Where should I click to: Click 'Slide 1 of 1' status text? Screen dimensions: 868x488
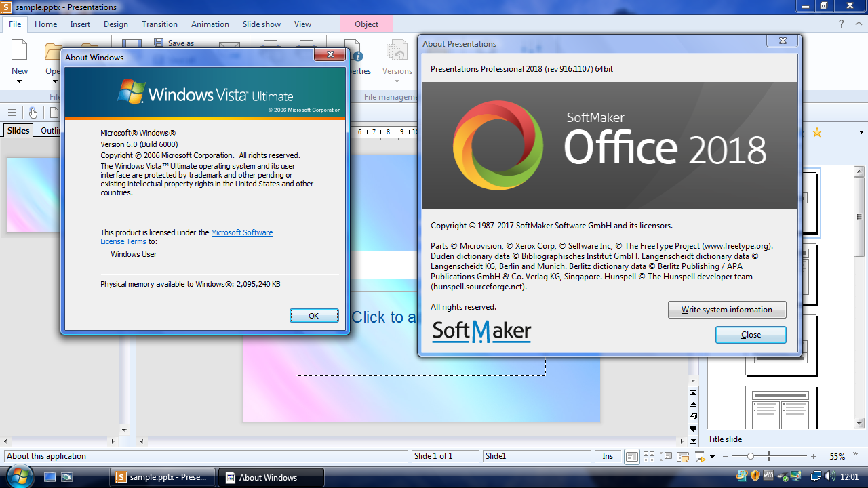(433, 456)
